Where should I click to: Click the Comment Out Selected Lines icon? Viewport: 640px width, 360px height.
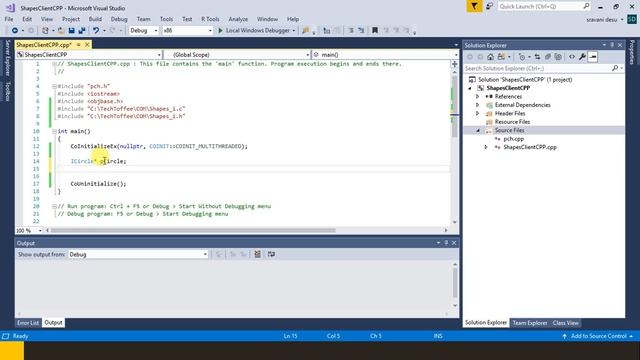click(x=351, y=31)
